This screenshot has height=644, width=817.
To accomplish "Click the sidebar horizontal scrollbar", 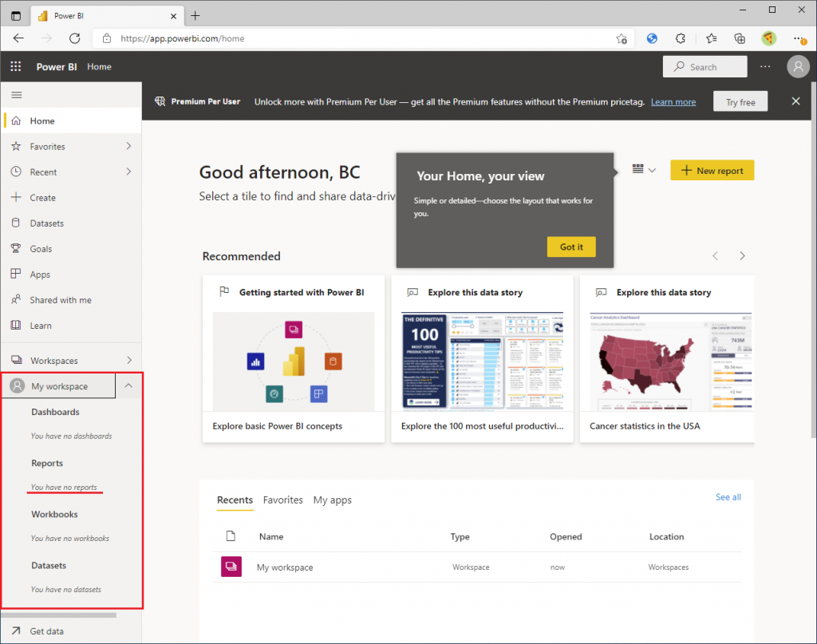I will coord(59,614).
